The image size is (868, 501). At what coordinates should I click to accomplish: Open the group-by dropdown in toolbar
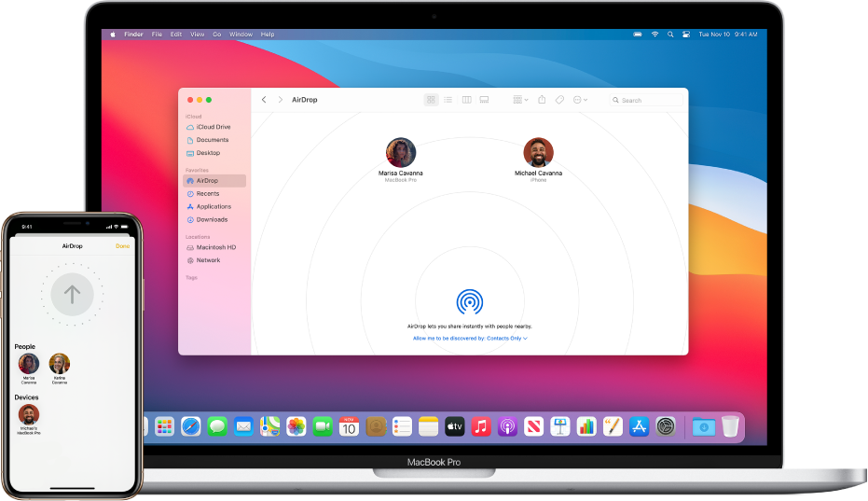[x=520, y=100]
